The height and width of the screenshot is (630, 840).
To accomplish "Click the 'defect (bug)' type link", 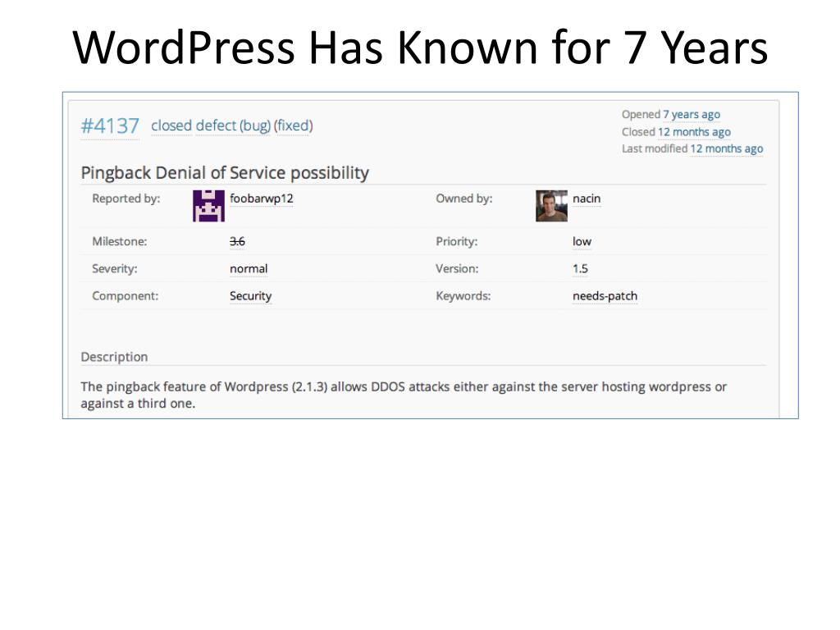I will [233, 126].
